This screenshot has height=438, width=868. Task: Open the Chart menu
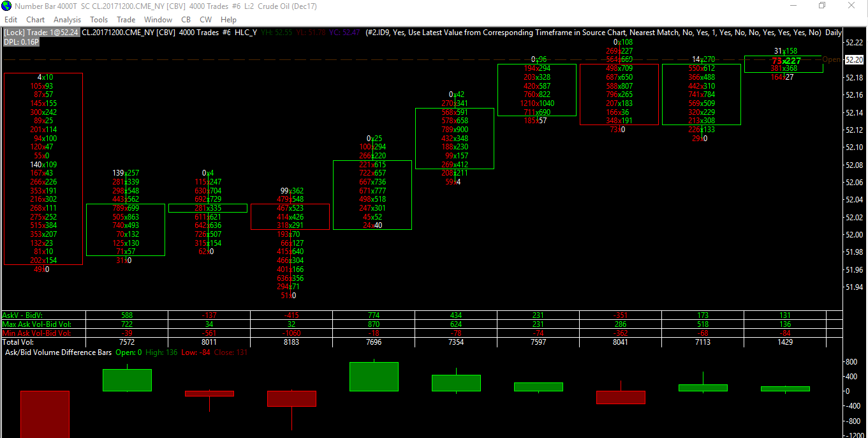click(x=36, y=20)
